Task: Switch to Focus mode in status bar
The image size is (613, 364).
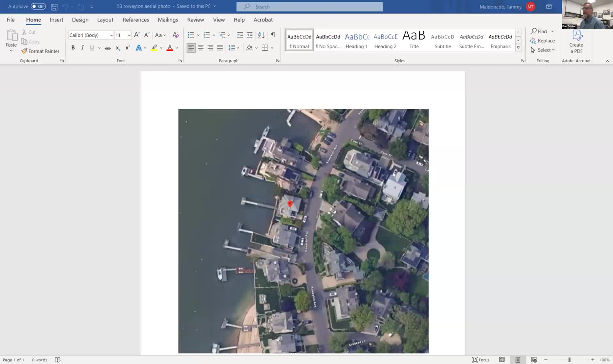Action: (481, 360)
